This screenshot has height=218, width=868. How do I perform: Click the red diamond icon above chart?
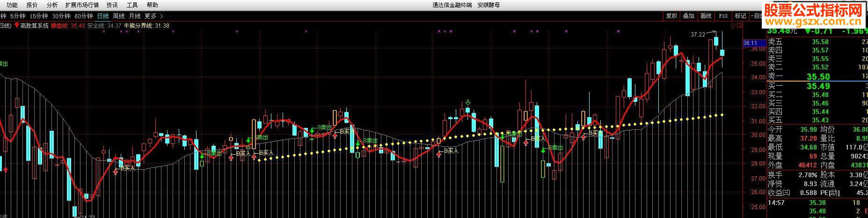734,25
